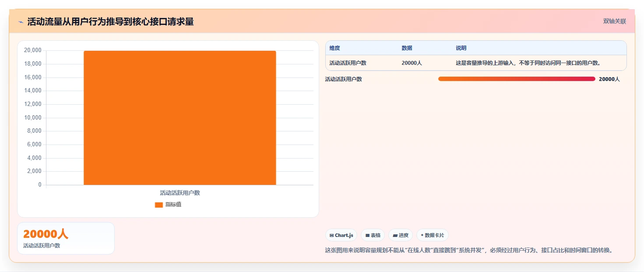The width and height of the screenshot is (644, 272).
Task: Click the 0 y-axis tick label
Action: [x=40, y=185]
